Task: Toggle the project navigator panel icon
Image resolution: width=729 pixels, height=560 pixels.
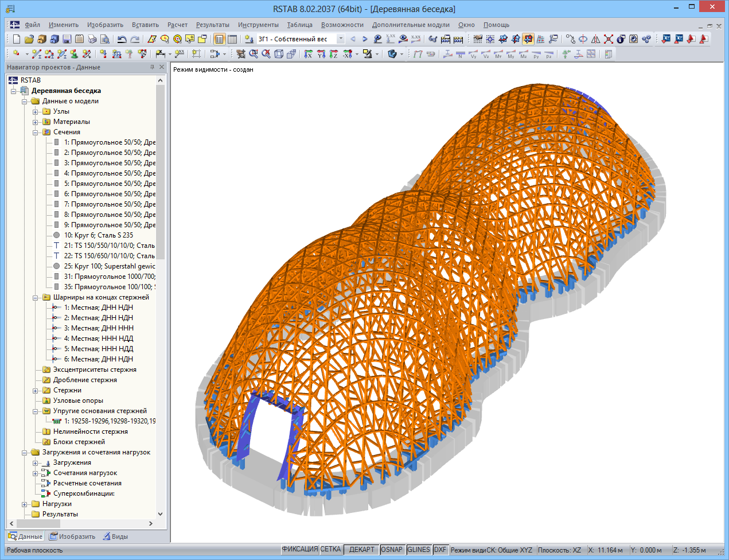Action: pos(219,39)
